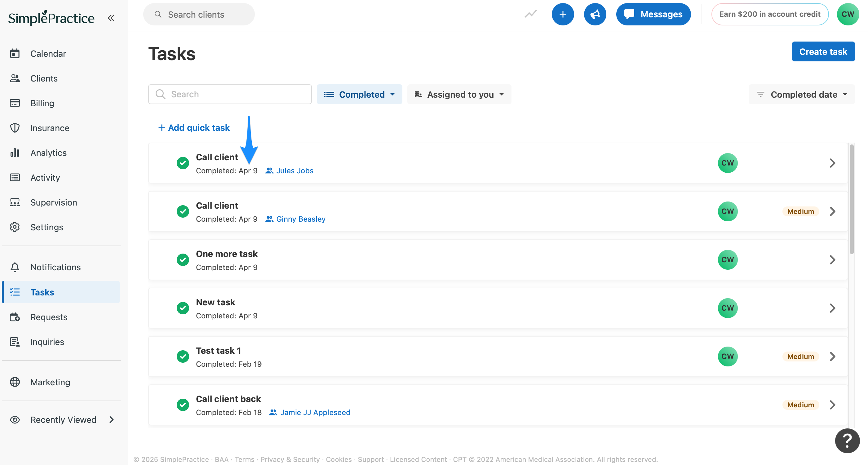Open the Messages button
Screen dimensions: 868x465
(x=653, y=14)
